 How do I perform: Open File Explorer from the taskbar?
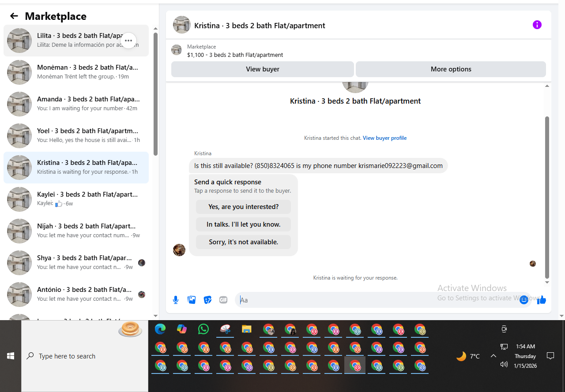247,329
